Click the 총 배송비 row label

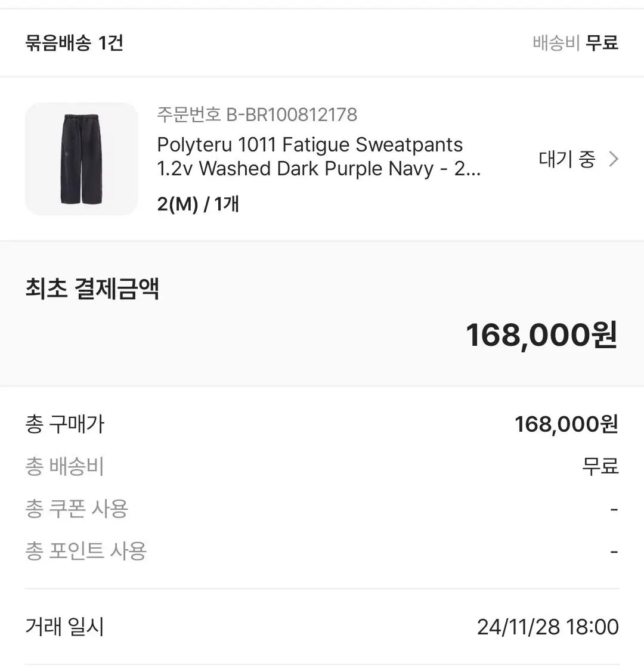(65, 466)
